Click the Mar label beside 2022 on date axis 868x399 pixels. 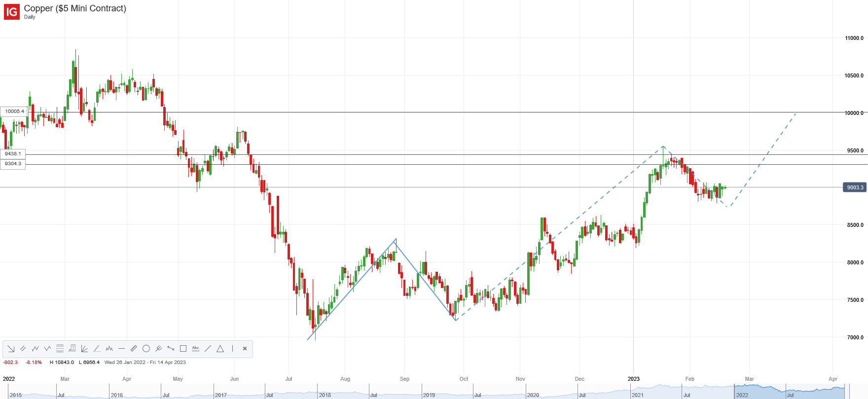click(65, 379)
